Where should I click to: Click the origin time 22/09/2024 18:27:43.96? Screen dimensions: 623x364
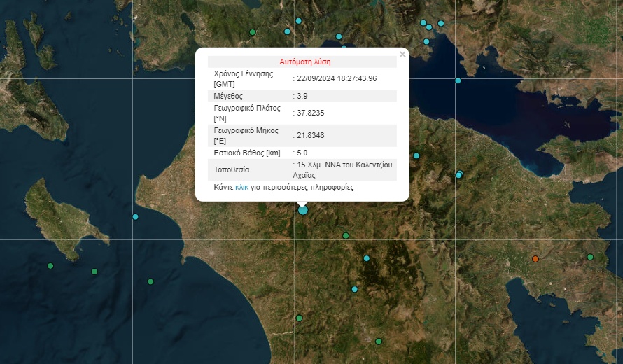337,78
